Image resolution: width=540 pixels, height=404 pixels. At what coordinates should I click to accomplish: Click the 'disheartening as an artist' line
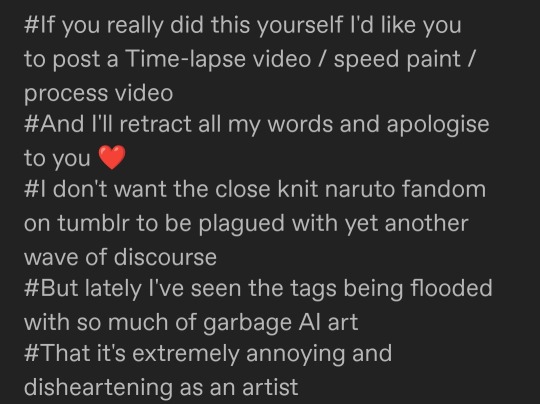click(x=161, y=387)
